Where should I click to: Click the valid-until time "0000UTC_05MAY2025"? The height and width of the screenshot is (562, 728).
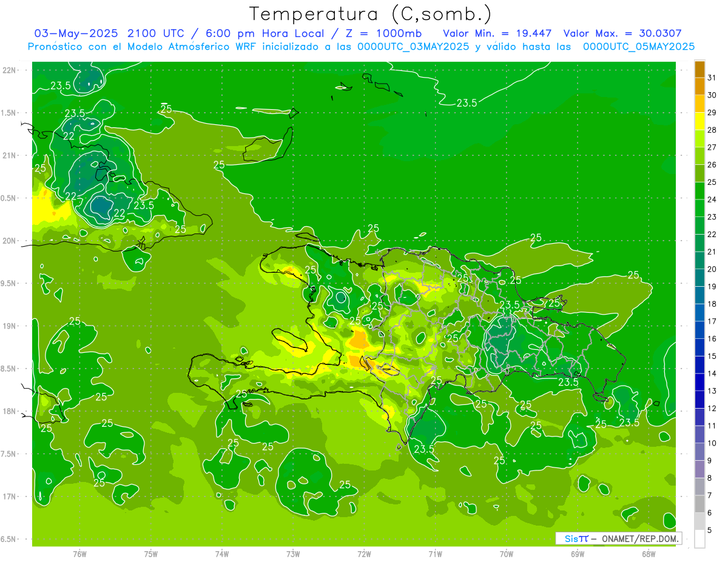[x=639, y=47]
